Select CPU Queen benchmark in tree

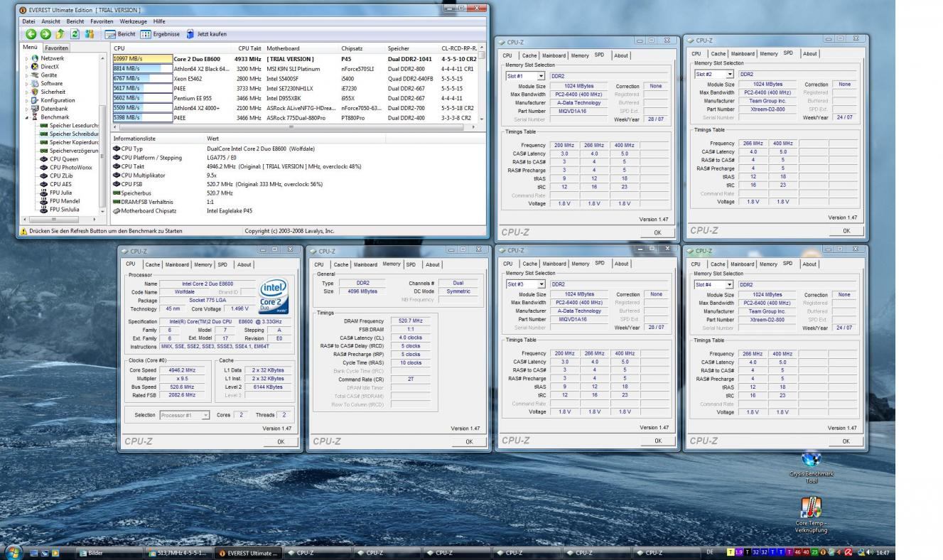[x=65, y=159]
